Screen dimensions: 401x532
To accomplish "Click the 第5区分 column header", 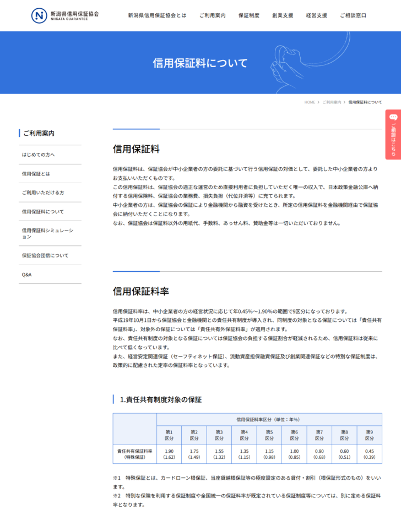I will (x=269, y=435).
